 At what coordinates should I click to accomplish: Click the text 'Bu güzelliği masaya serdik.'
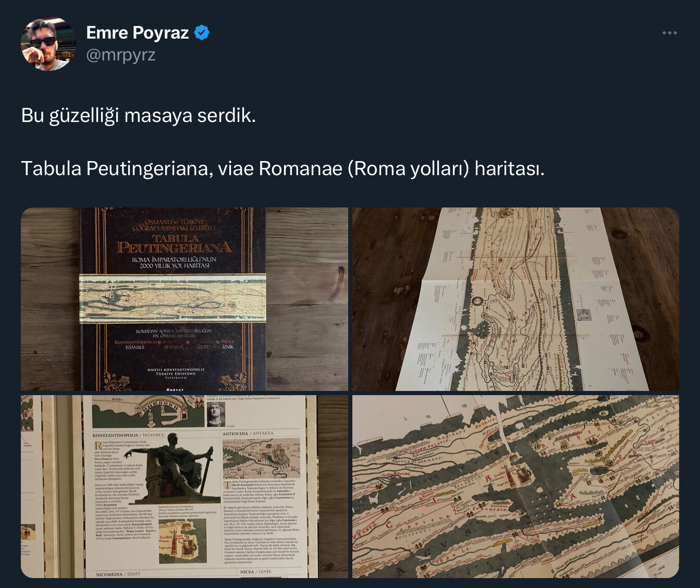click(x=139, y=115)
